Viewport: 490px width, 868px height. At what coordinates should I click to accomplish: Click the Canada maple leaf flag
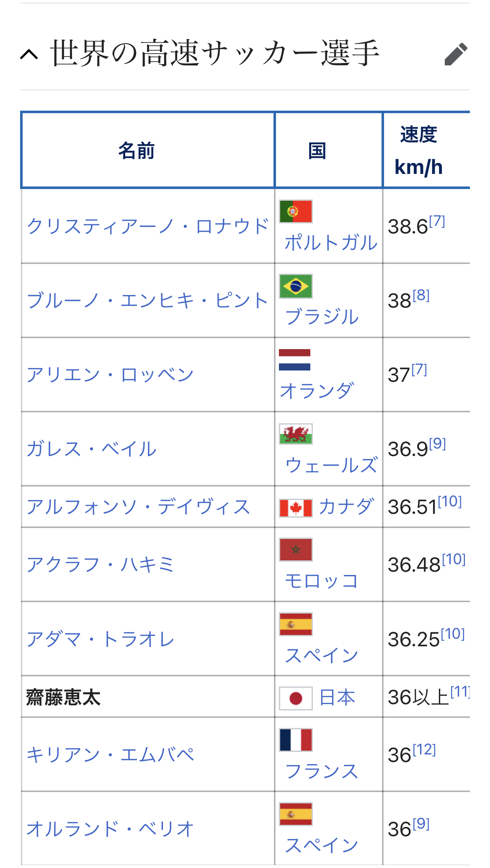[x=296, y=508]
